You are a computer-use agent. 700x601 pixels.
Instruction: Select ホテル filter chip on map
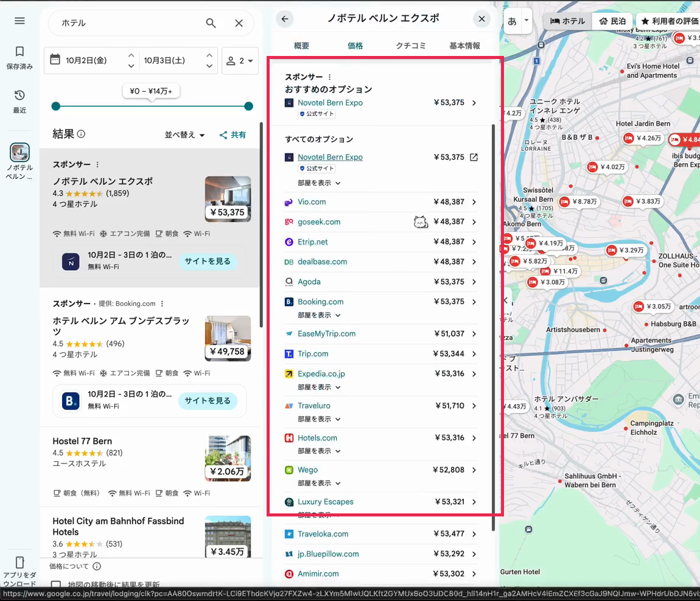coord(567,21)
